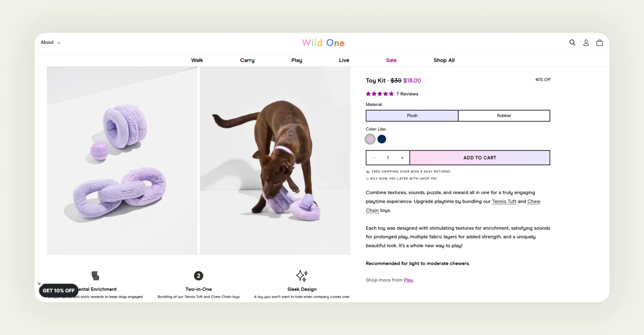
Task: Click the Mental Enrichment squiggle icon
Action: (95, 275)
